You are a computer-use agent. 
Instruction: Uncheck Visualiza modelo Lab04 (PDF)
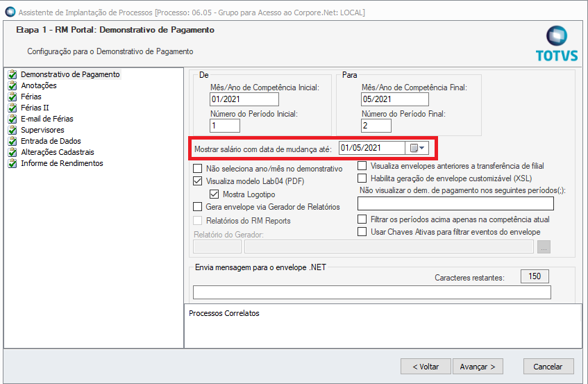click(x=197, y=181)
